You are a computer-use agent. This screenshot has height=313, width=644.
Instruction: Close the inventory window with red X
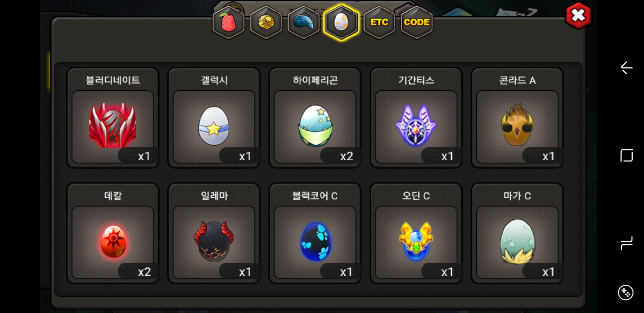(578, 16)
